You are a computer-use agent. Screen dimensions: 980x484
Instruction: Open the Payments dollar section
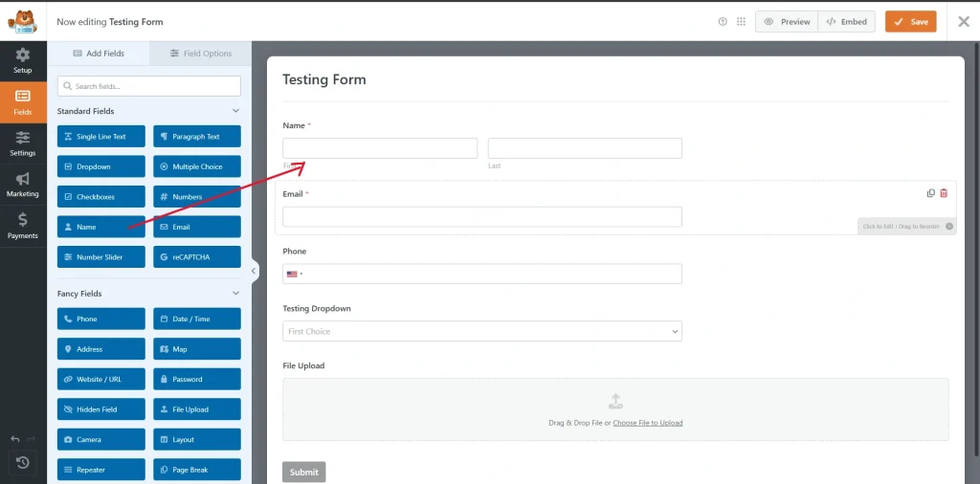tap(23, 226)
